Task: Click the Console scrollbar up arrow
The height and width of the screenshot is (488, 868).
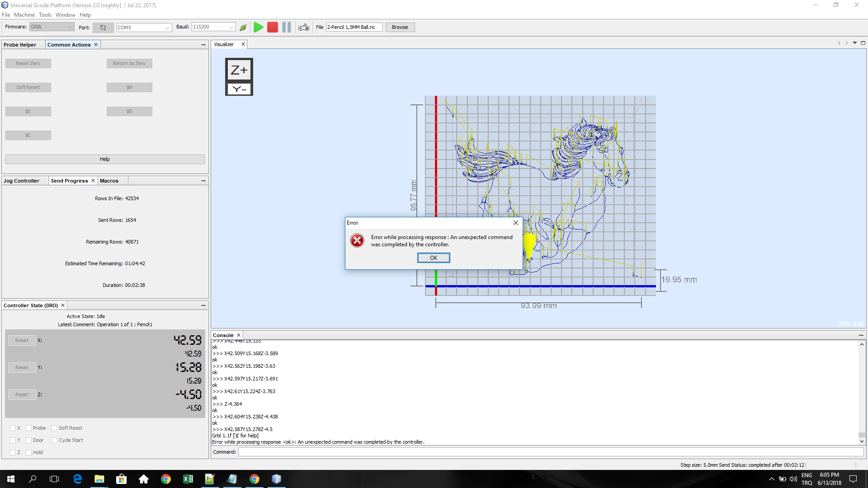Action: coord(862,344)
